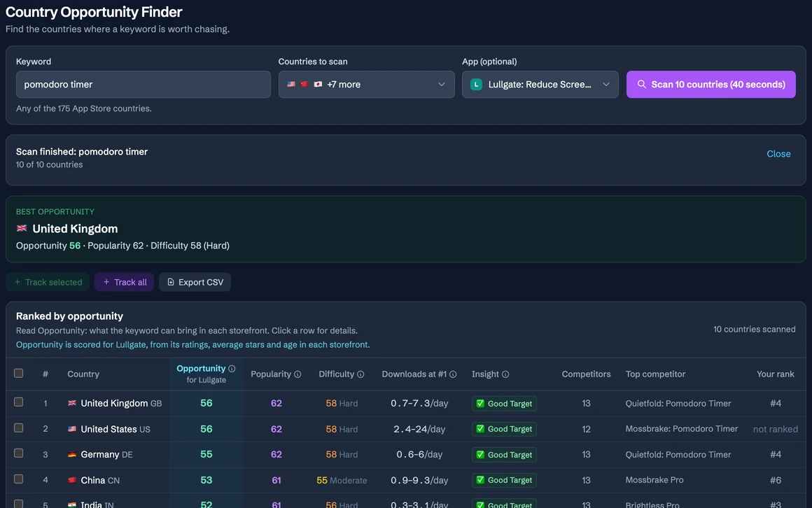The image size is (812, 508).
Task: Click the Lullgate app icon in selector
Action: point(477,85)
